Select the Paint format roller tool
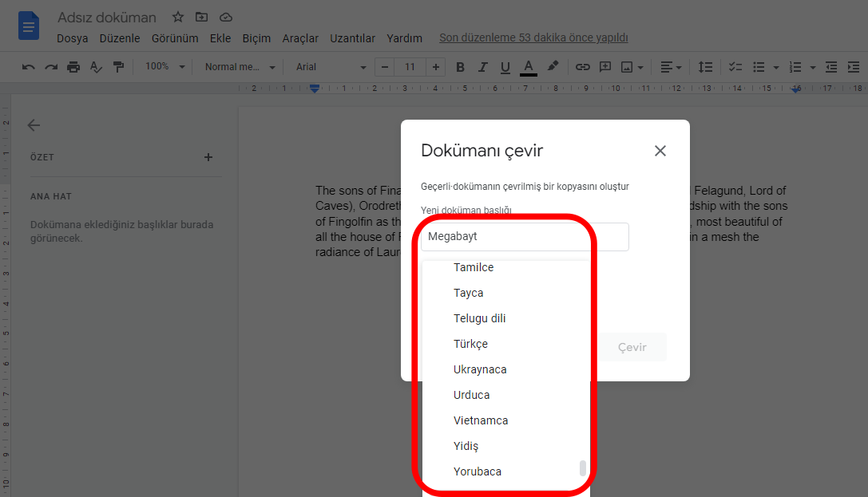 pyautogui.click(x=118, y=67)
